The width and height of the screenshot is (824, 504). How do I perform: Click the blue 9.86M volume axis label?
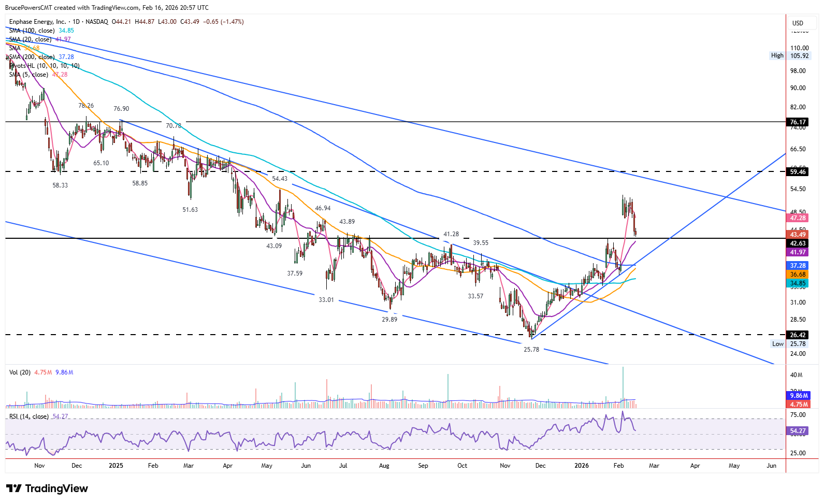[798, 396]
